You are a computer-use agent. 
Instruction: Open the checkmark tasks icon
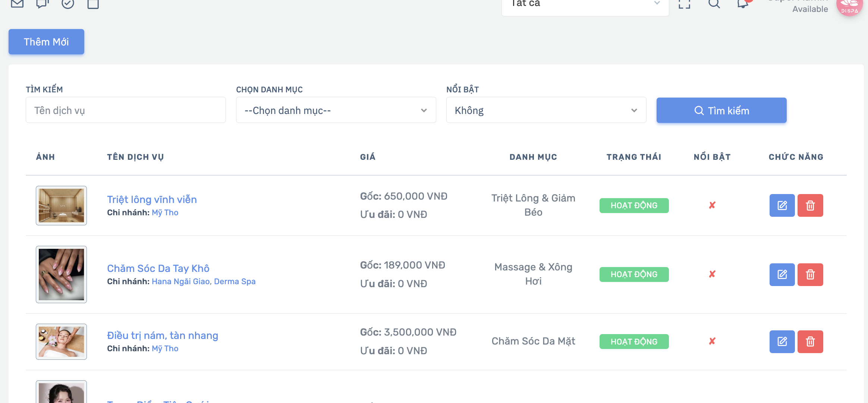coord(68,4)
